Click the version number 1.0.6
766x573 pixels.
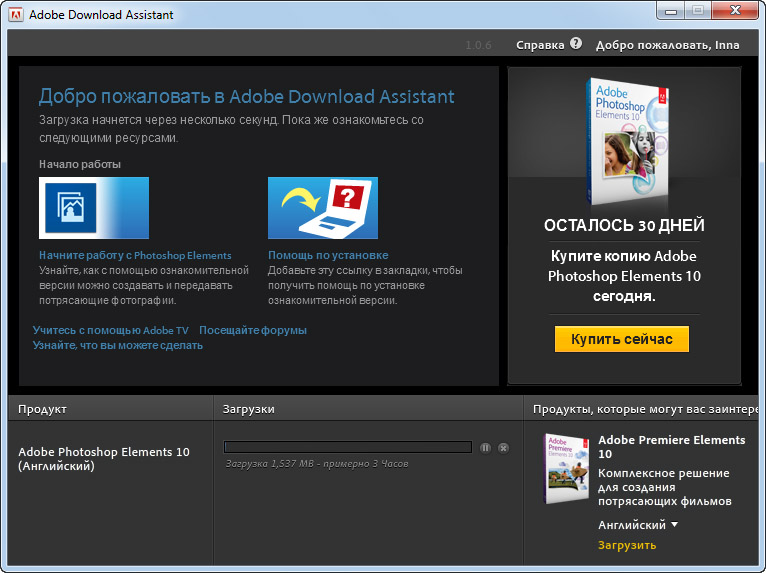tap(478, 45)
